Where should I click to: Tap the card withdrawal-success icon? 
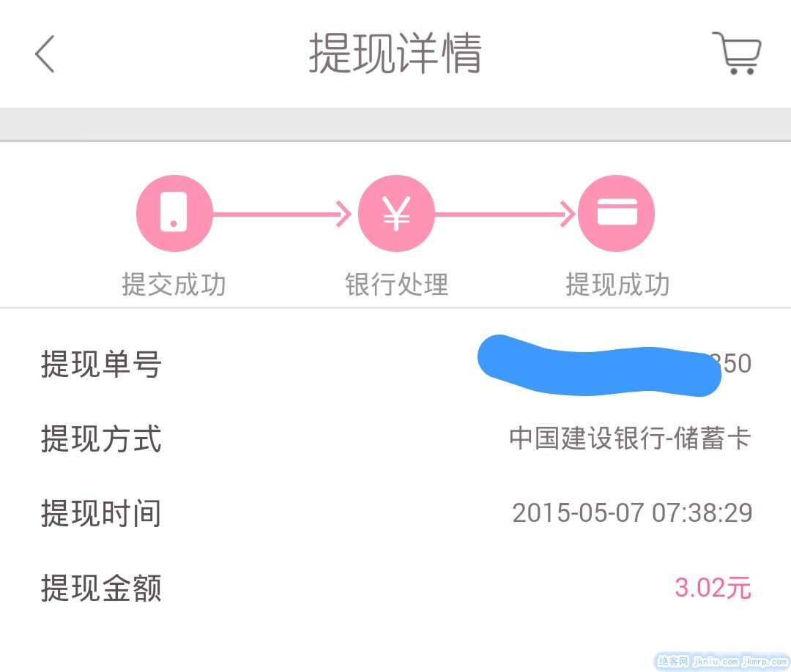[617, 213]
